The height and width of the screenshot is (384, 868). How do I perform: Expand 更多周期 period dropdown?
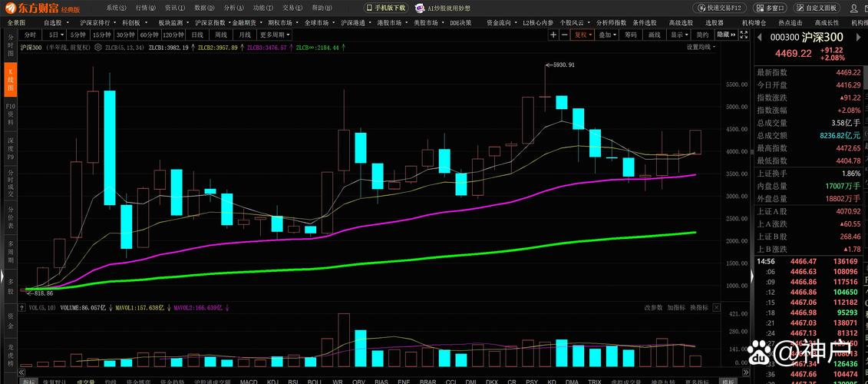(x=274, y=35)
